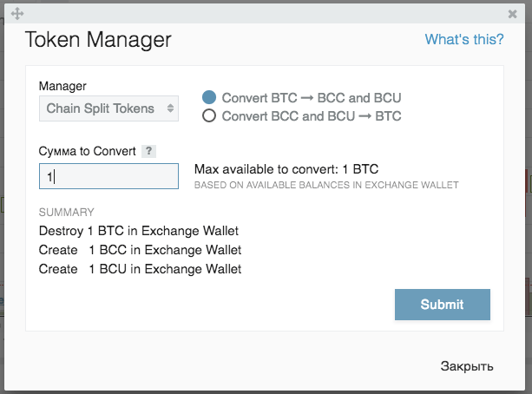Click the Сумма to Convert label
Screen dimensions: 532x394
88,151
